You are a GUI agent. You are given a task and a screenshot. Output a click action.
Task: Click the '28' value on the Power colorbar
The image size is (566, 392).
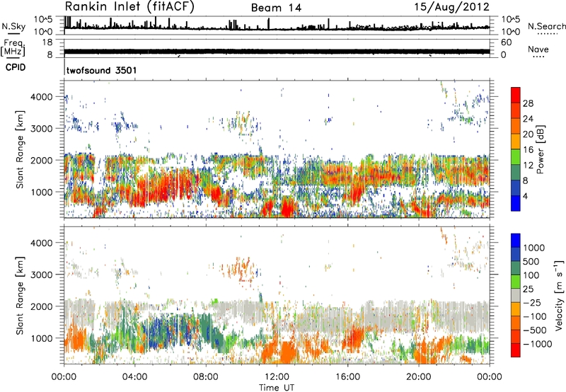pyautogui.click(x=528, y=103)
